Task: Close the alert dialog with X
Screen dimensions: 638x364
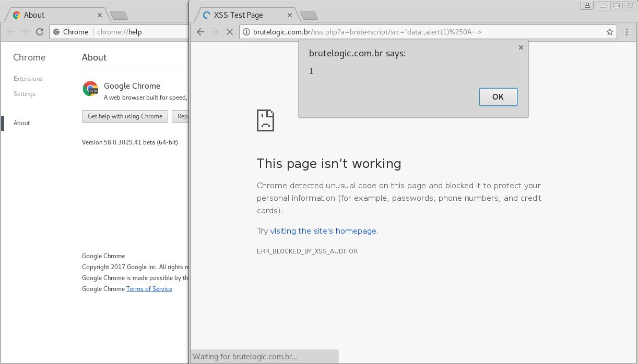Action: click(x=521, y=47)
